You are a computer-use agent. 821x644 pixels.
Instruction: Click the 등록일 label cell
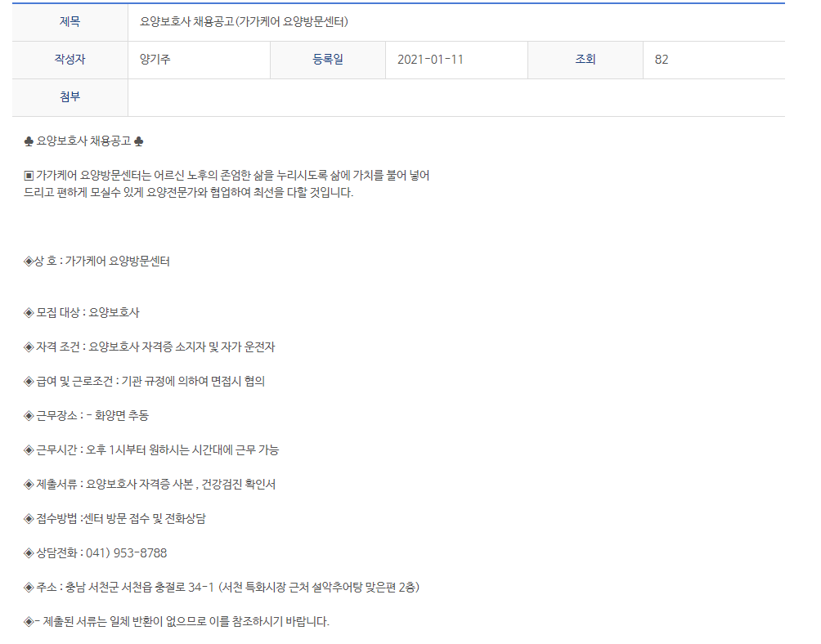pos(328,60)
